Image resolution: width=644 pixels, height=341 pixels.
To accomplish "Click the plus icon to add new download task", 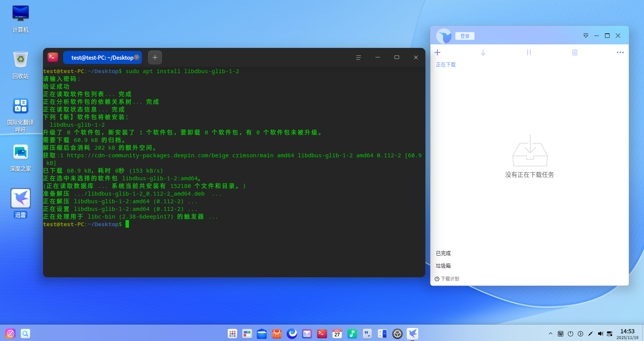I will coord(437,52).
